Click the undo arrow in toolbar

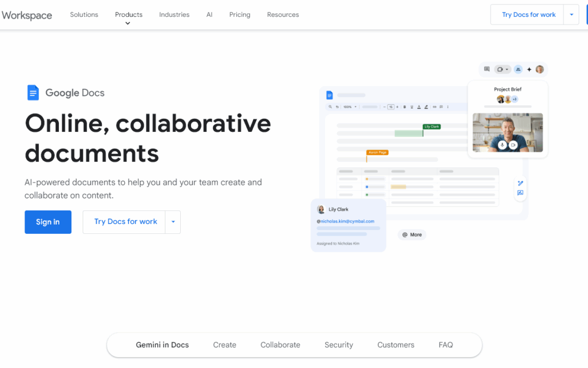(x=337, y=107)
